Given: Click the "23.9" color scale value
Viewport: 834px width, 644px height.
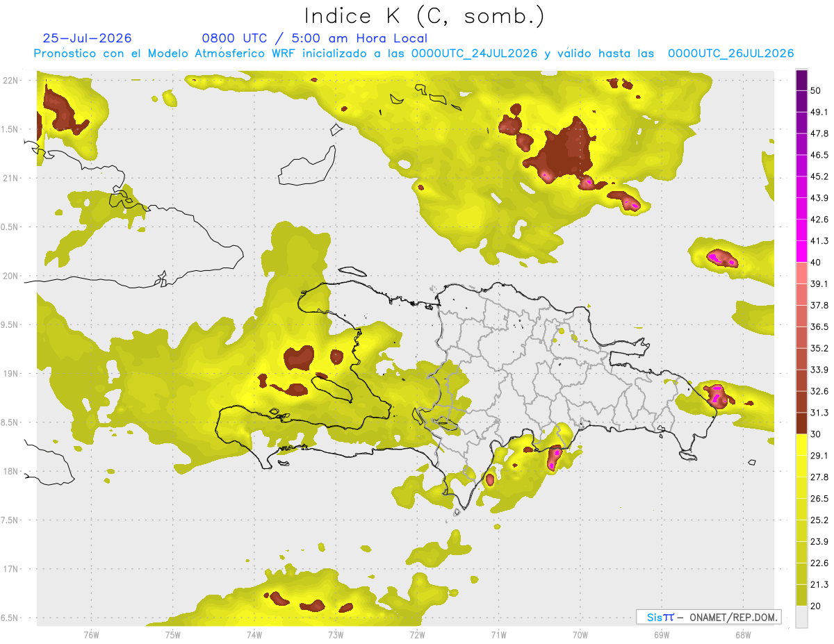Looking at the screenshot, I should pos(819,542).
